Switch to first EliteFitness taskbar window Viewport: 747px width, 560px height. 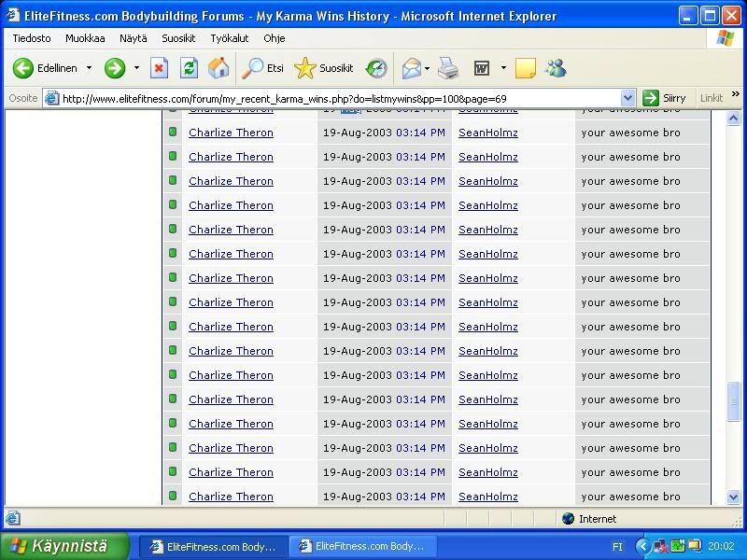[x=212, y=546]
